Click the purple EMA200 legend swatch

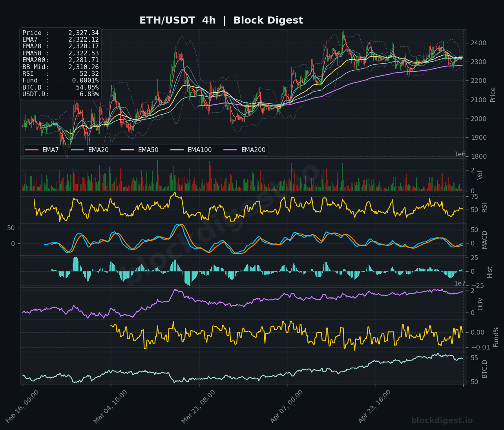coord(231,150)
